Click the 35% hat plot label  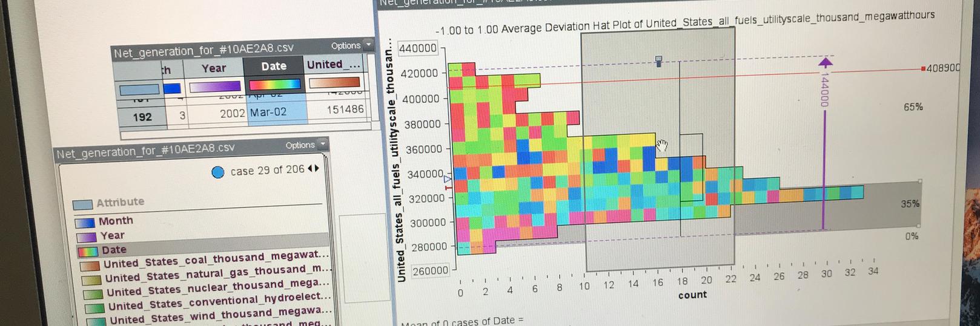910,204
